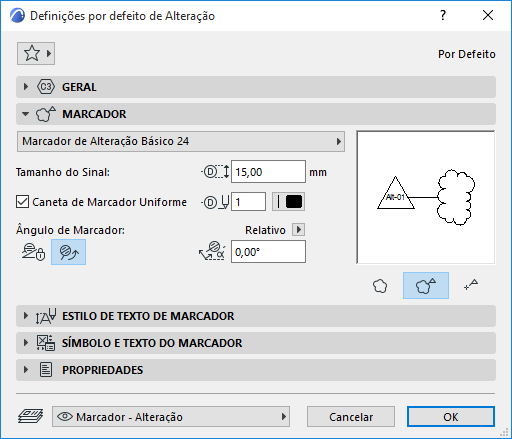Expand ESTILO DE TEXTO DE MARCADOR panel

256,316
